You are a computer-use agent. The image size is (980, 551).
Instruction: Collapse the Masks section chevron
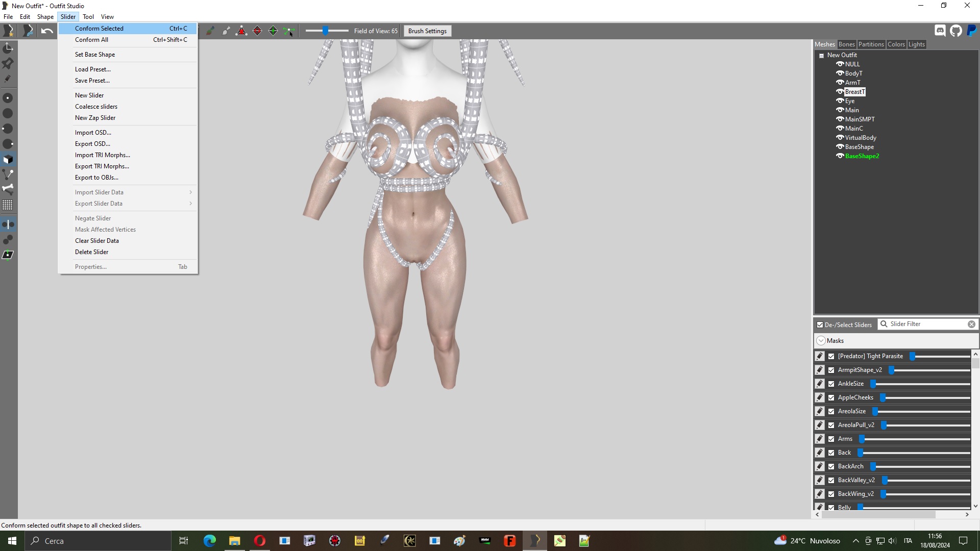(821, 341)
